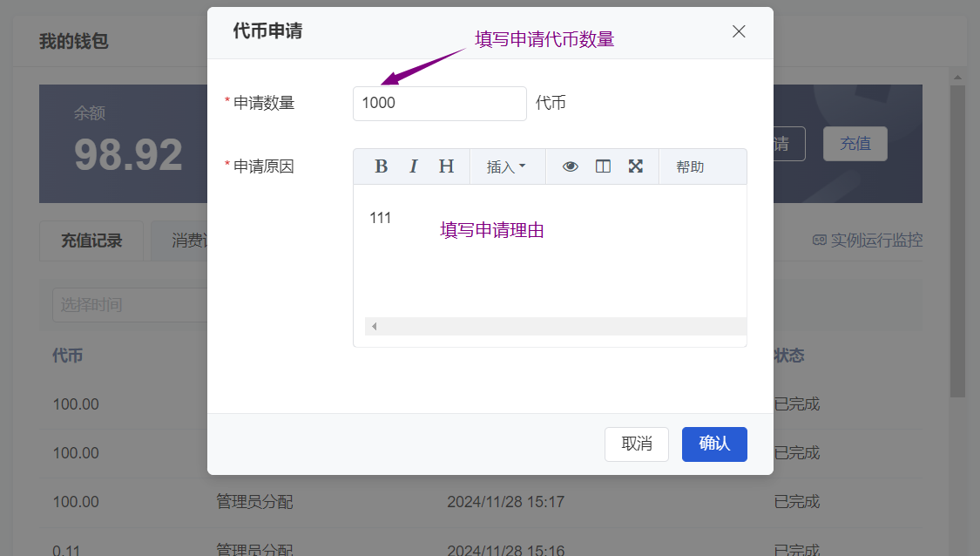The width and height of the screenshot is (980, 556).
Task: Click 帮助 in the editor toolbar
Action: click(690, 166)
